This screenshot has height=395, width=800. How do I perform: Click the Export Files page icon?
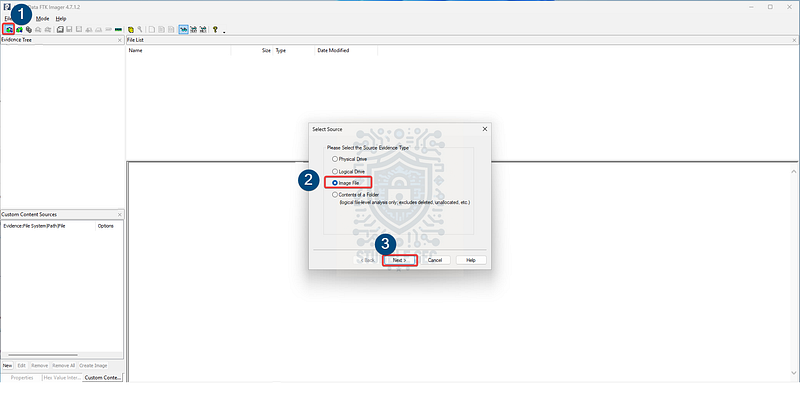point(152,30)
